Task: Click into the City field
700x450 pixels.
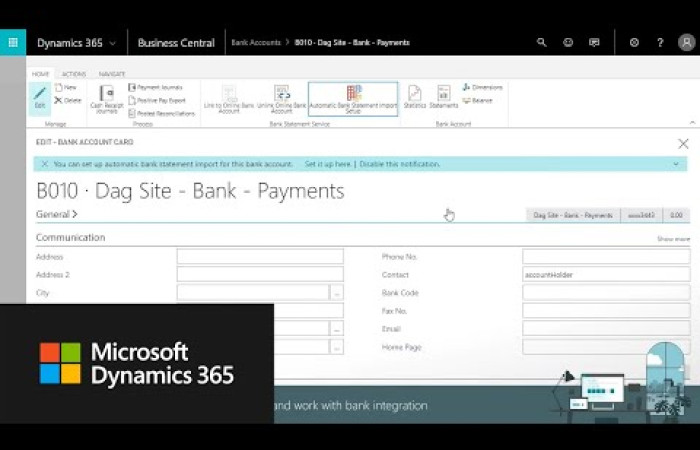Action: pyautogui.click(x=253, y=293)
